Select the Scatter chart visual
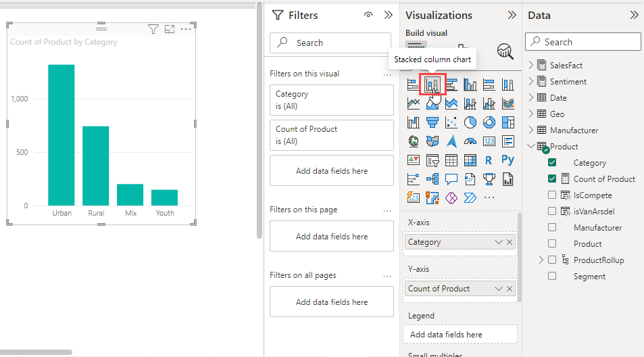Viewport: 644px width, 357px height. (451, 122)
